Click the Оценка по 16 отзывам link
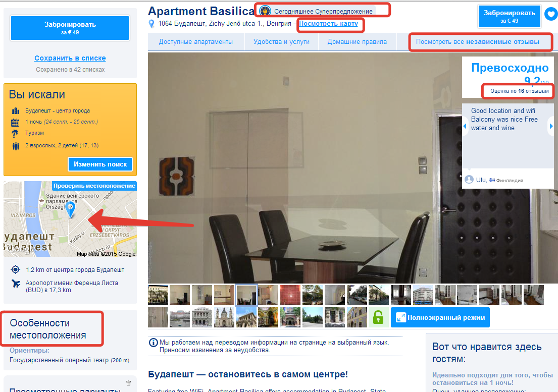 coord(520,91)
